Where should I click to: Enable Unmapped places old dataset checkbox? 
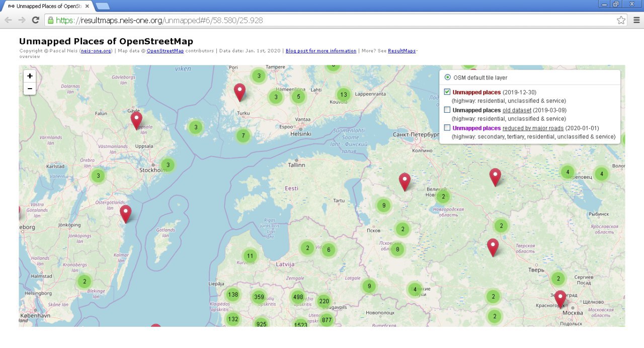pos(447,110)
